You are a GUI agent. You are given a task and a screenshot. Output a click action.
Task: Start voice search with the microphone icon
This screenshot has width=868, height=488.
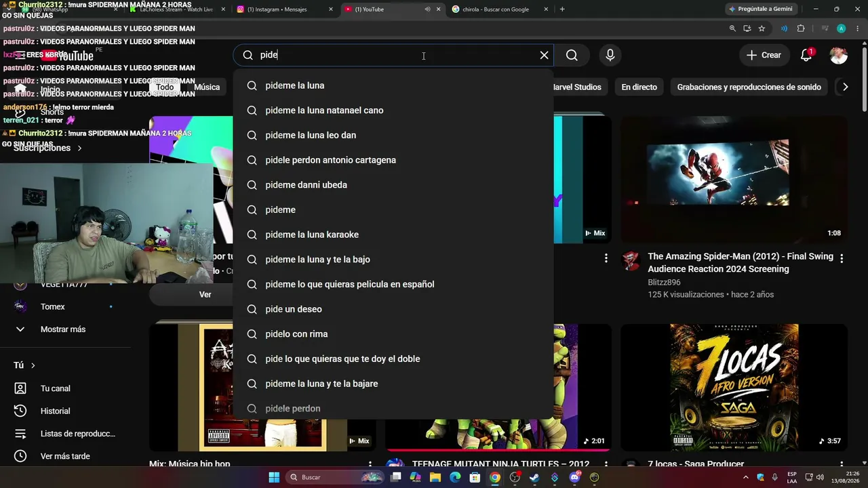coord(610,55)
